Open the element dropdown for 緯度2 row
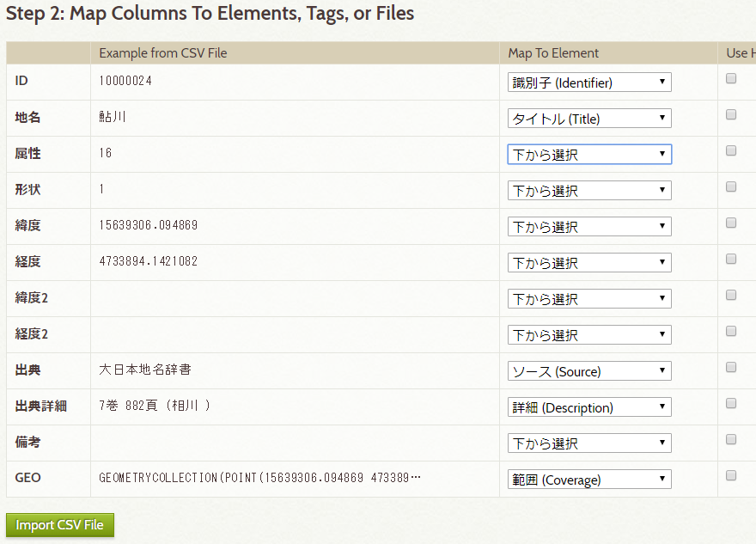Image resolution: width=756 pixels, height=544 pixels. click(x=589, y=298)
